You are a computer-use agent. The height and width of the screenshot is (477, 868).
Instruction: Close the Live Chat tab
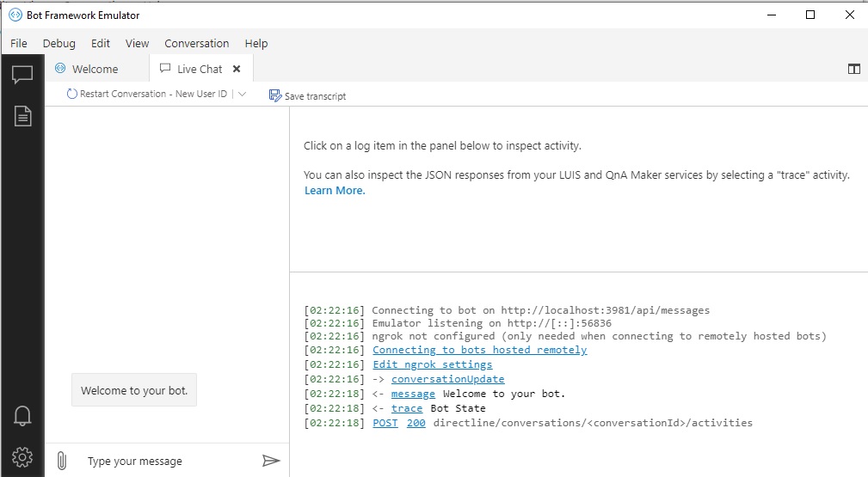(x=237, y=69)
